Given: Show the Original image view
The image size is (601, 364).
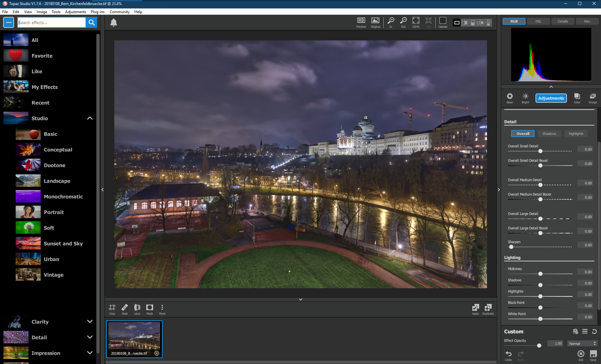Looking at the screenshot, I should pos(375,23).
